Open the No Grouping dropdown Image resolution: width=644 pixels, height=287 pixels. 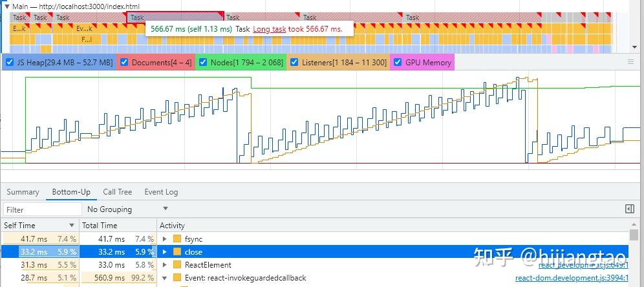[x=128, y=209]
